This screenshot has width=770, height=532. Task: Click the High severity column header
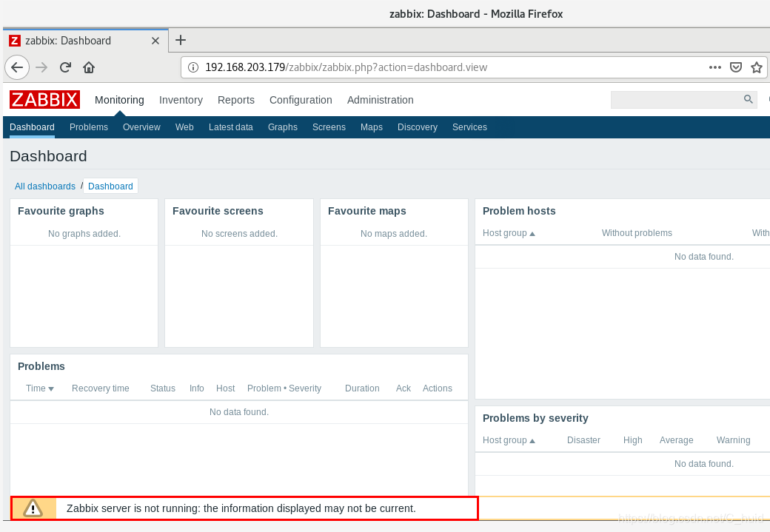632,440
